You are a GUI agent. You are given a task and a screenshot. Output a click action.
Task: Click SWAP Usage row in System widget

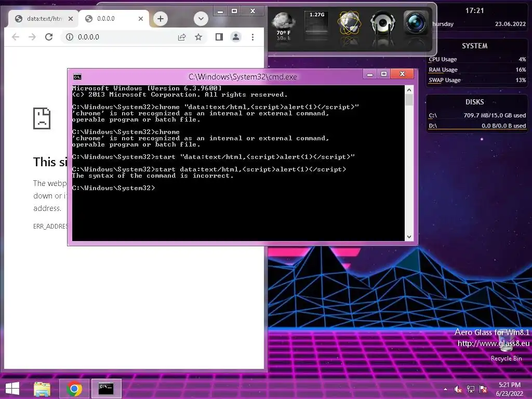pyautogui.click(x=477, y=81)
